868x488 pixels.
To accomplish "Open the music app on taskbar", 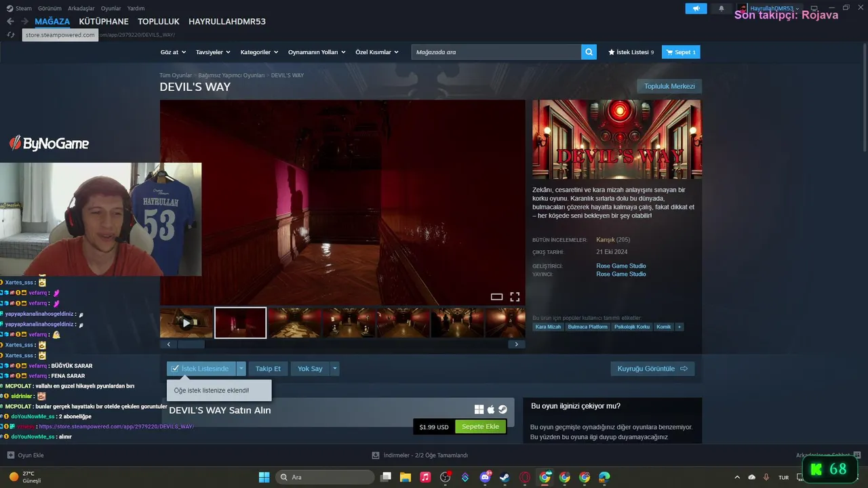I will click(425, 477).
